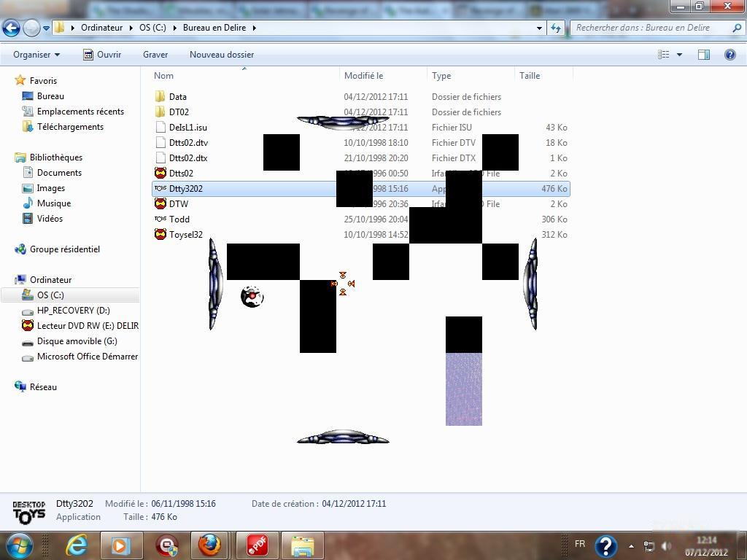
Task: Click the Desktop Toys icon in details pane
Action: (x=29, y=512)
